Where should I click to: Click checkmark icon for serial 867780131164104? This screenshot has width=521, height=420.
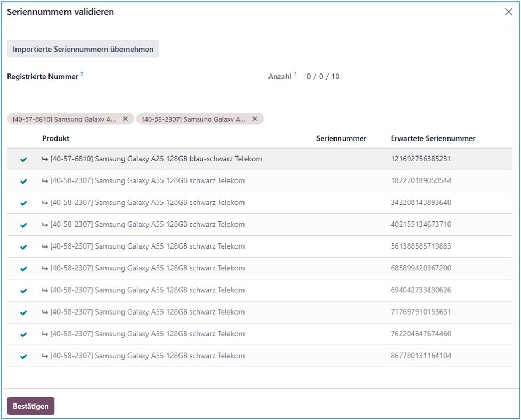pyautogui.click(x=23, y=356)
